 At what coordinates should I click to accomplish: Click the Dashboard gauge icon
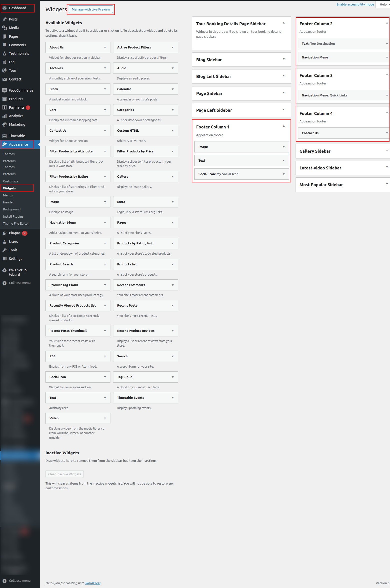(4, 8)
